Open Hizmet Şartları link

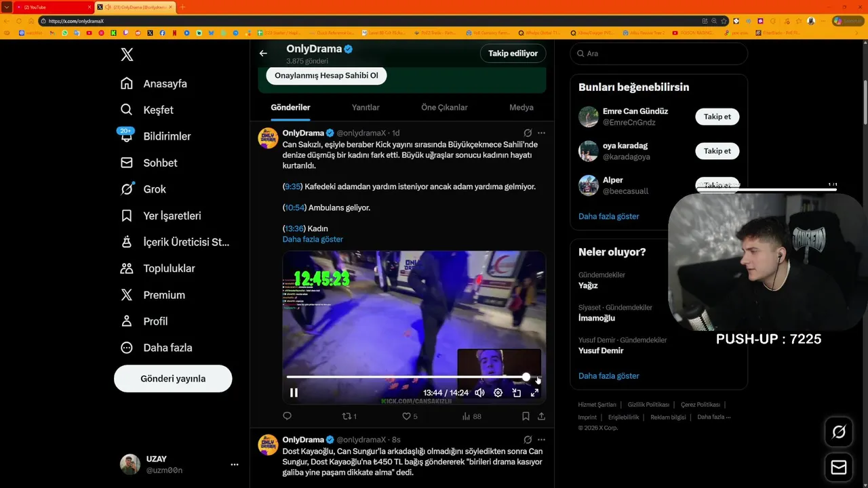(x=597, y=405)
